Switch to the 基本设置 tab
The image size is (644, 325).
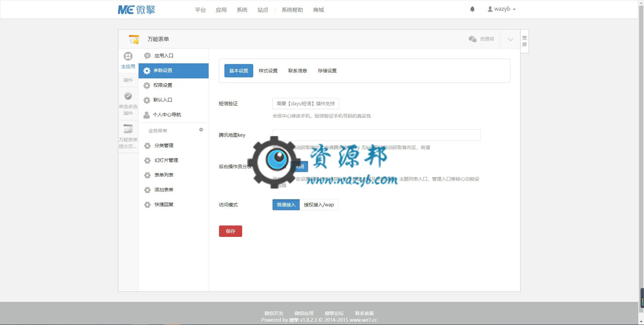click(x=238, y=71)
